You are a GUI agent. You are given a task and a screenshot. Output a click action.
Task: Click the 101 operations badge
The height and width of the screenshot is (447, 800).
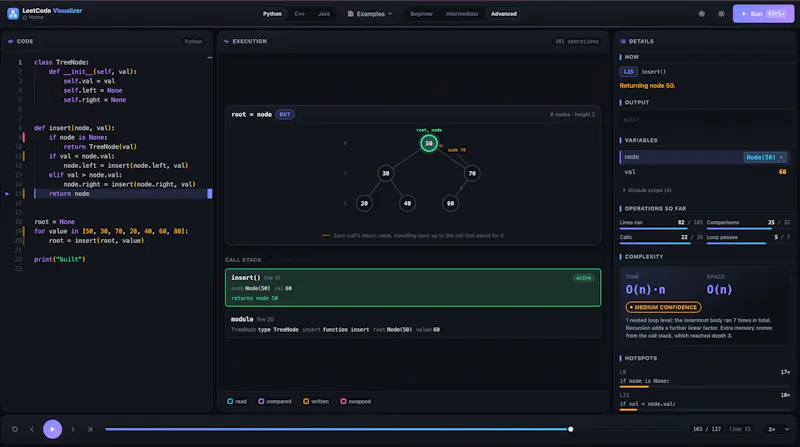click(577, 41)
